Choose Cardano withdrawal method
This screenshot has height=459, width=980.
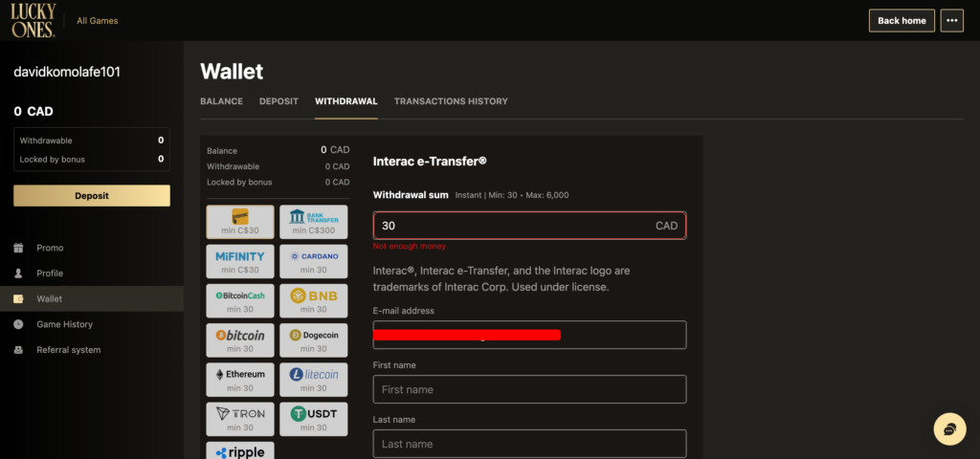(314, 262)
